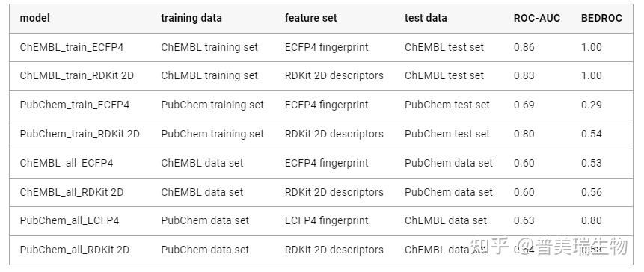Click the 0.80 BEDROC value
Screen dimensions: 644x272
(592, 220)
